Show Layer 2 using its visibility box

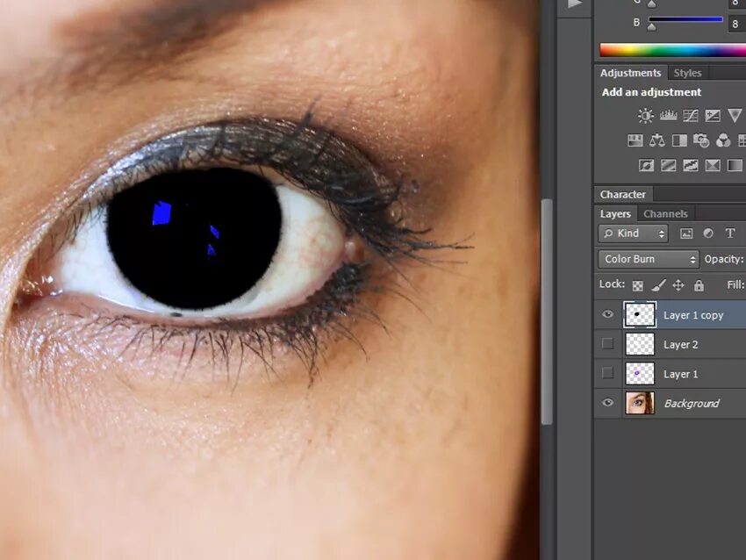(607, 344)
